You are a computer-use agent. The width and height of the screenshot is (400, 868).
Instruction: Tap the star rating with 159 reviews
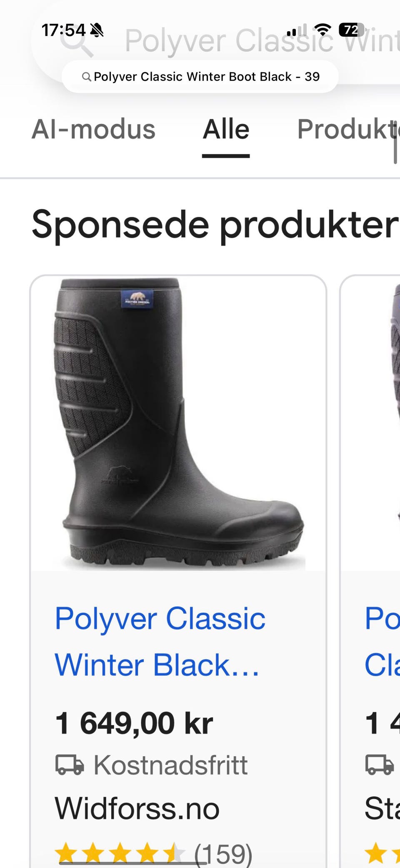[154, 853]
